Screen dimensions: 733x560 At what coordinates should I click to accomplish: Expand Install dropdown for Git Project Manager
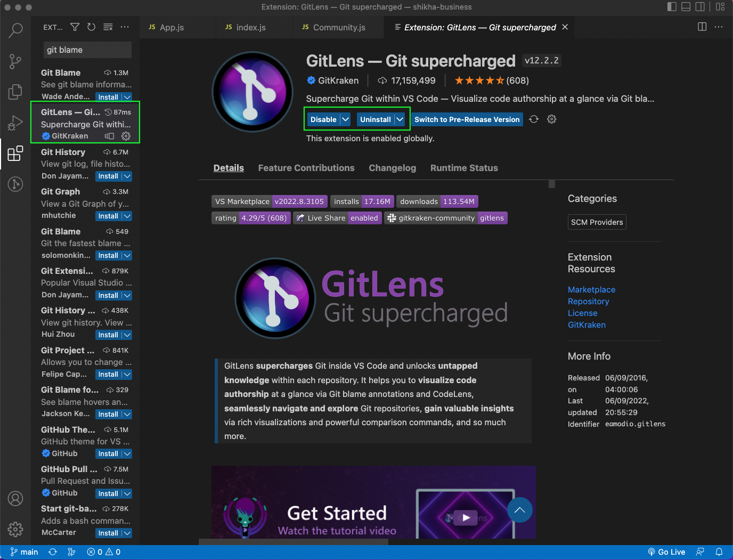click(x=127, y=375)
